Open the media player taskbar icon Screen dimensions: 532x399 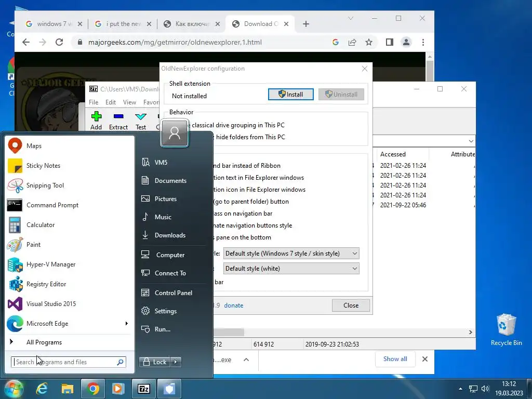[118, 389]
